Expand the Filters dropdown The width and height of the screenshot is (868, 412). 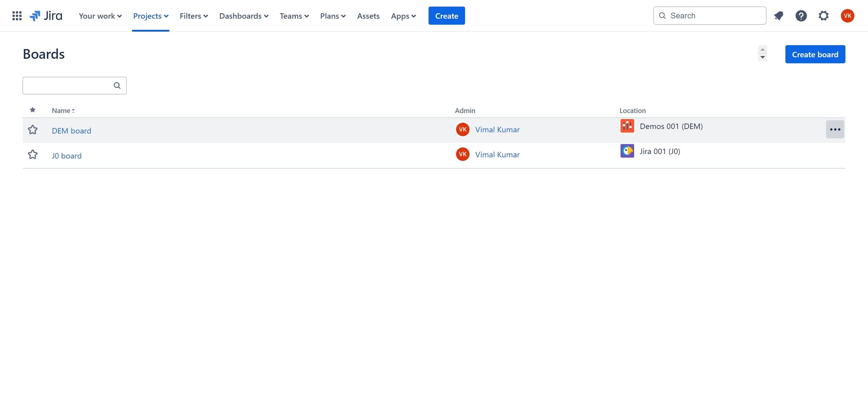click(x=194, y=16)
